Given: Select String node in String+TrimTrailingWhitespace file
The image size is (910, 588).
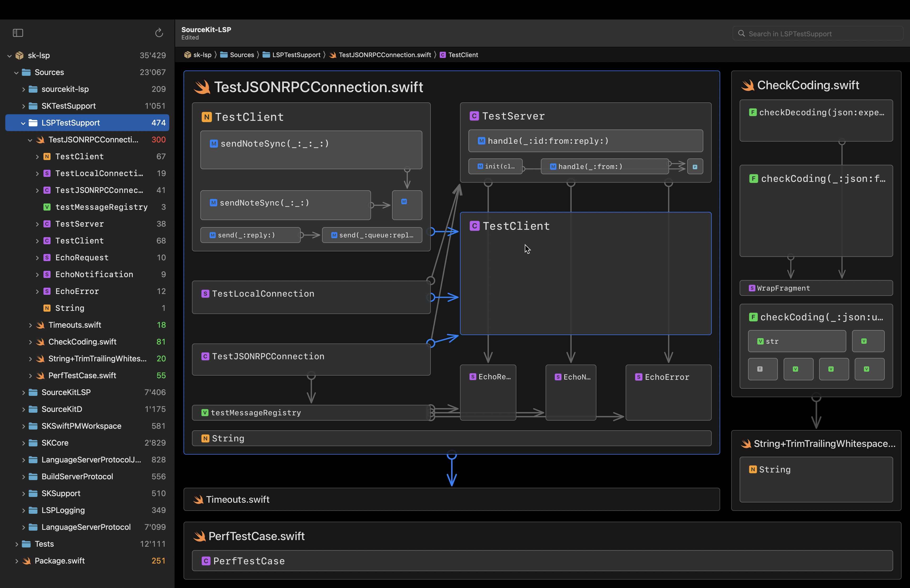Looking at the screenshot, I should pos(816,480).
